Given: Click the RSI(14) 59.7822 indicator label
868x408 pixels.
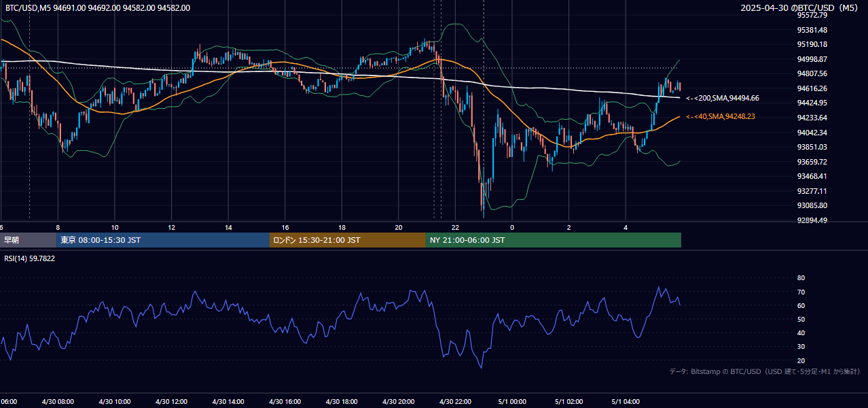Looking at the screenshot, I should pyautogui.click(x=29, y=258).
